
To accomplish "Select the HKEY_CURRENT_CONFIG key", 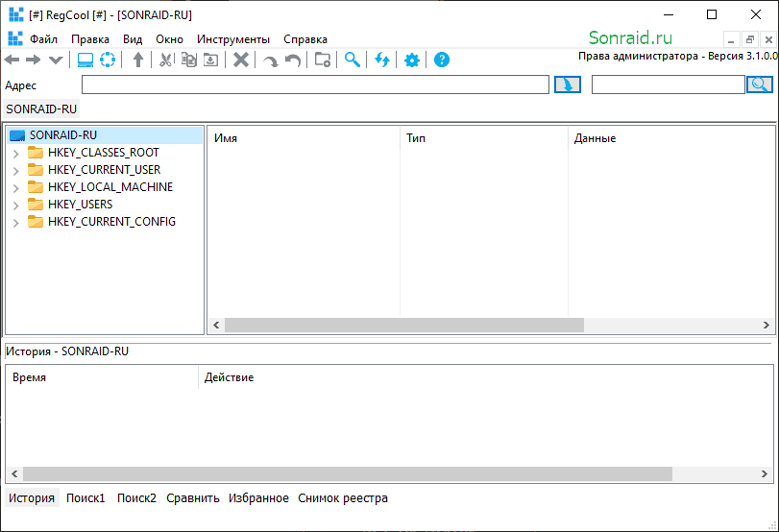I will [111, 222].
